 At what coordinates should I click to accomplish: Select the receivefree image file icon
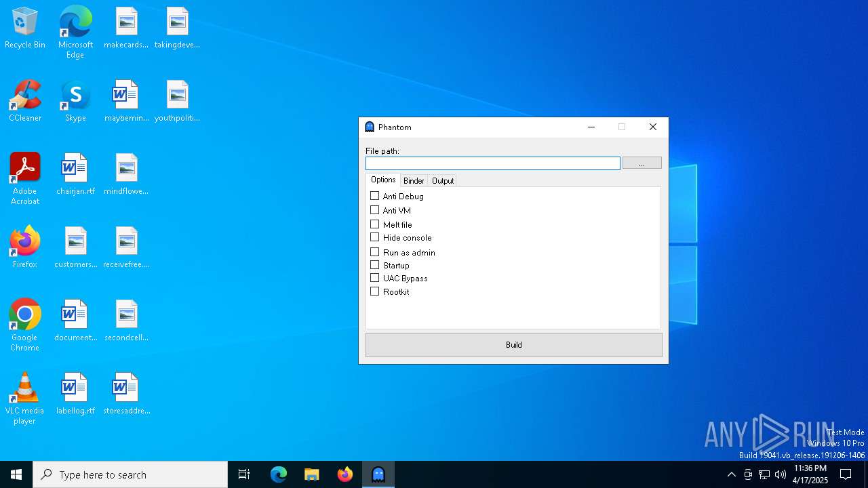click(126, 248)
